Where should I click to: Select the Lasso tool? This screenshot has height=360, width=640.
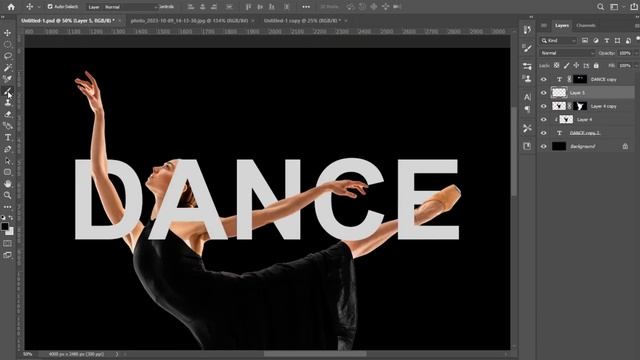tap(7, 56)
